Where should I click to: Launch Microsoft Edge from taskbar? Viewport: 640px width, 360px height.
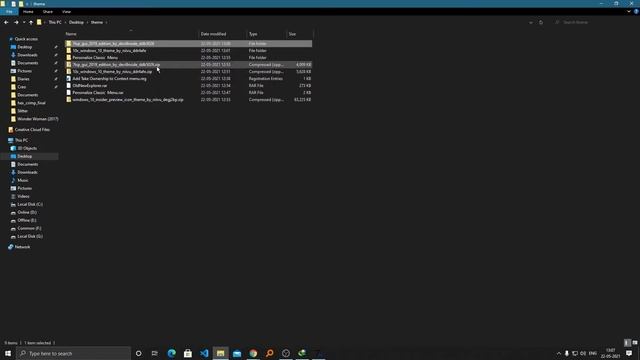click(171, 353)
